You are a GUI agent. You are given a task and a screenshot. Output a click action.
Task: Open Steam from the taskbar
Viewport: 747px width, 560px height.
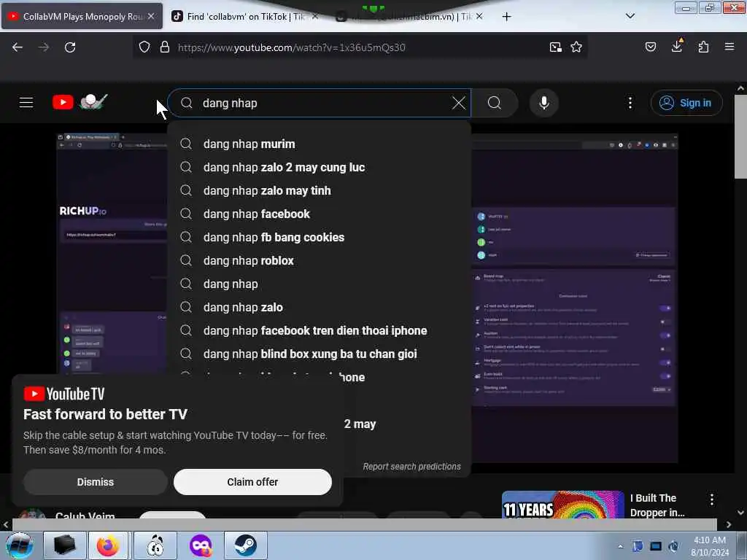(x=246, y=545)
